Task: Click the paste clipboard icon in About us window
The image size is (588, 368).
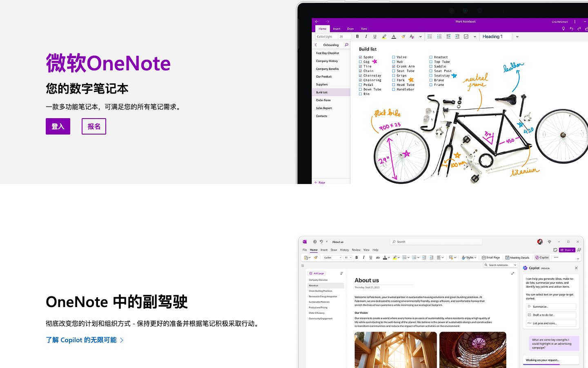Action: coord(306,258)
